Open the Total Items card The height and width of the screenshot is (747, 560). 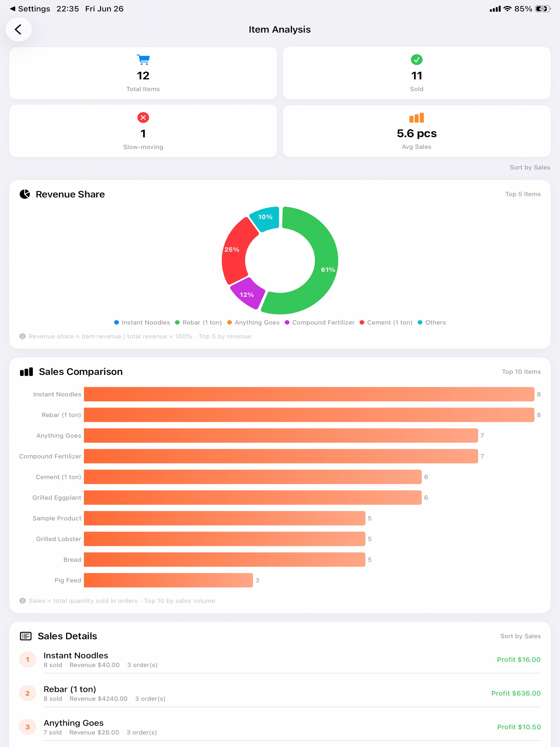coord(143,73)
